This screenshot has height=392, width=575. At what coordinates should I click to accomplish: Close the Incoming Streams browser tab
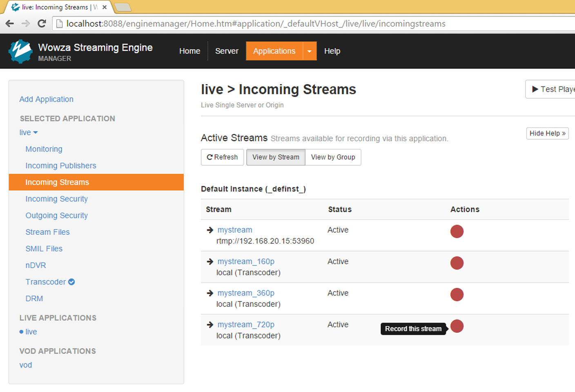click(x=105, y=7)
